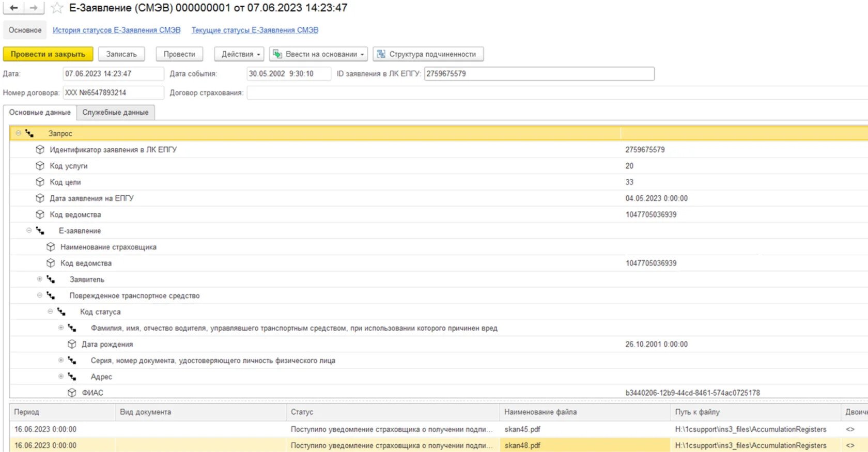Click cube icon beside Наименование страховщика

click(x=51, y=247)
